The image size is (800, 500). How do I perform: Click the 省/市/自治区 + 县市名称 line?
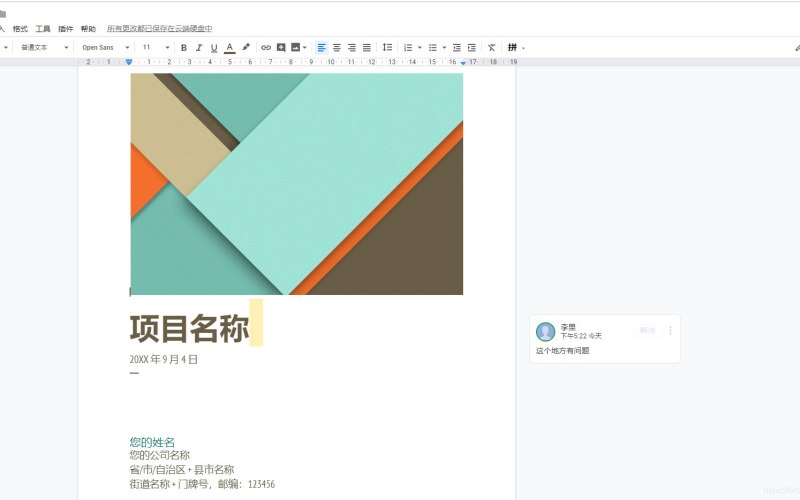point(182,469)
